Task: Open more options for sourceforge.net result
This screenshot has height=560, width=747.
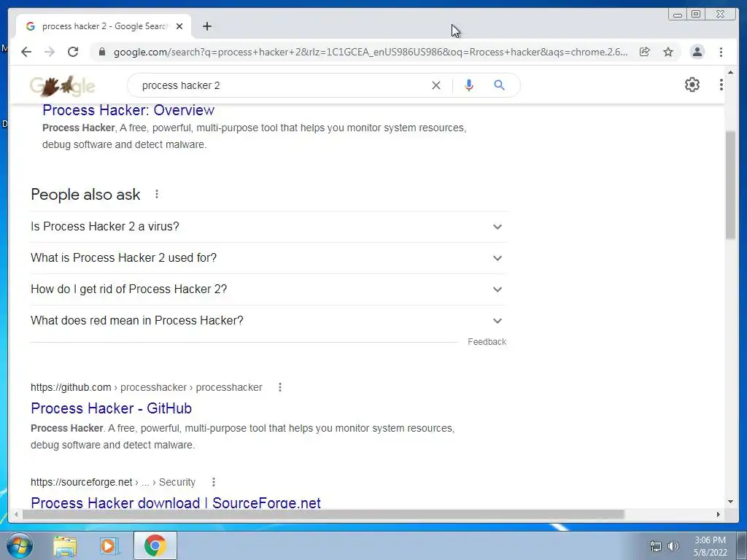Action: (214, 482)
